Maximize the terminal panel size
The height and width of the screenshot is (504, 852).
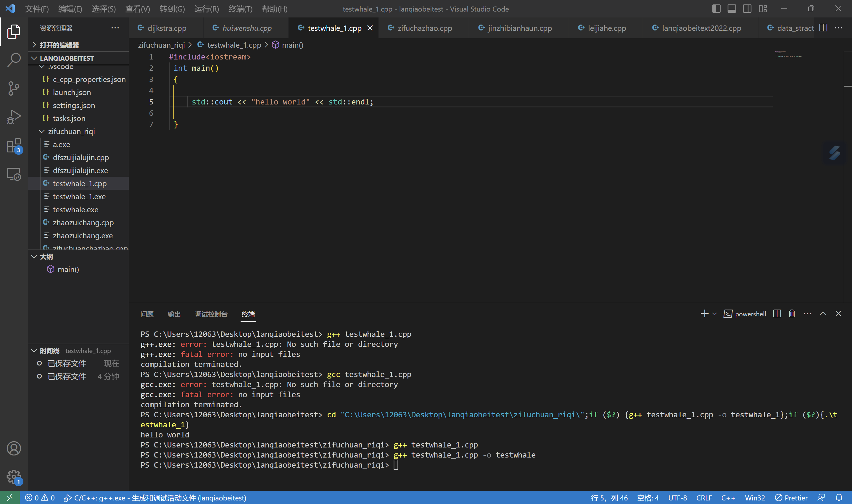(x=823, y=313)
